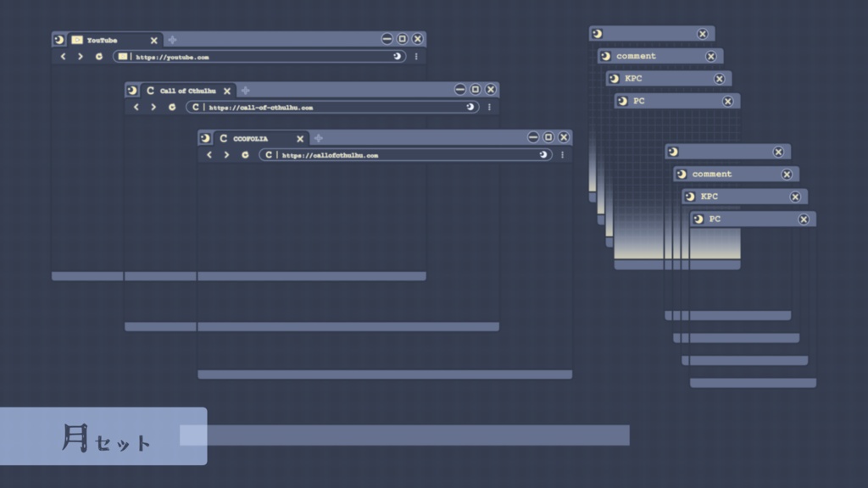Close the untitled panel atop the lower stack

coord(778,152)
